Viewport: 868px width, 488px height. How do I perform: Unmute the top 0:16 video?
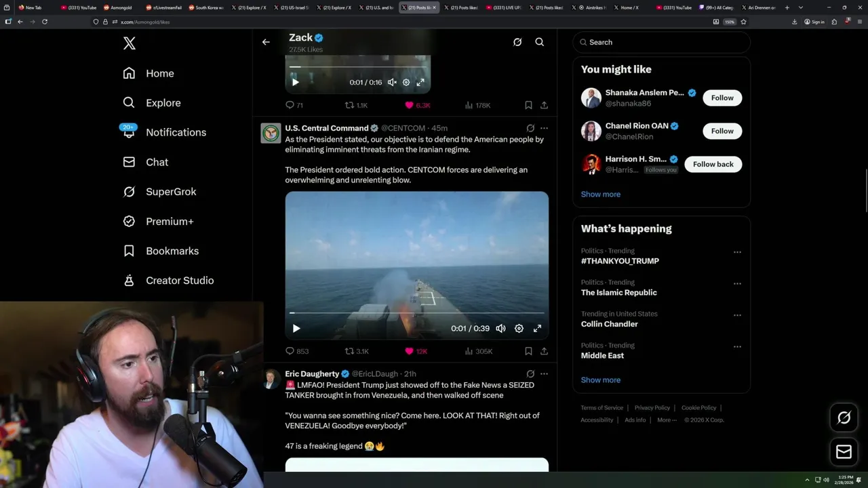(x=392, y=82)
